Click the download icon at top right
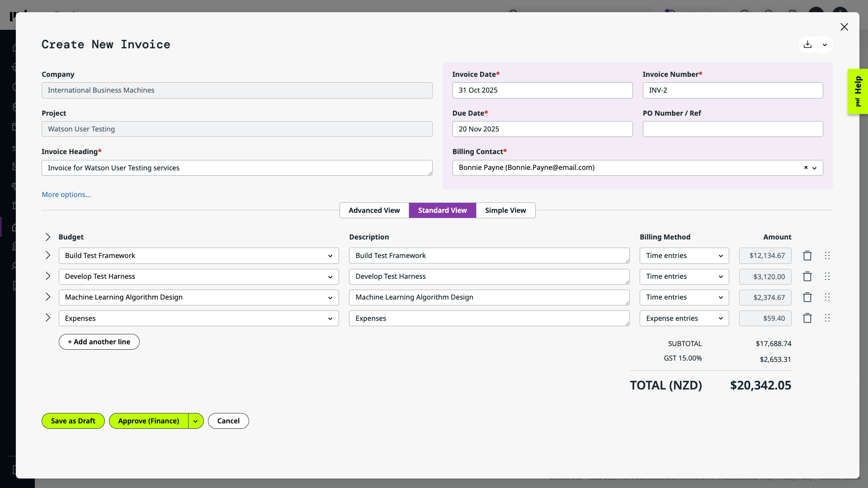The height and width of the screenshot is (488, 868). coord(807,45)
